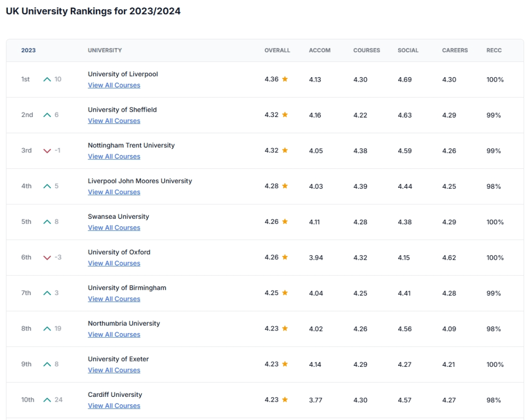Screen dimensions: 531x420
Task: Sort by the SOCIAL column header
Action: 408,50
